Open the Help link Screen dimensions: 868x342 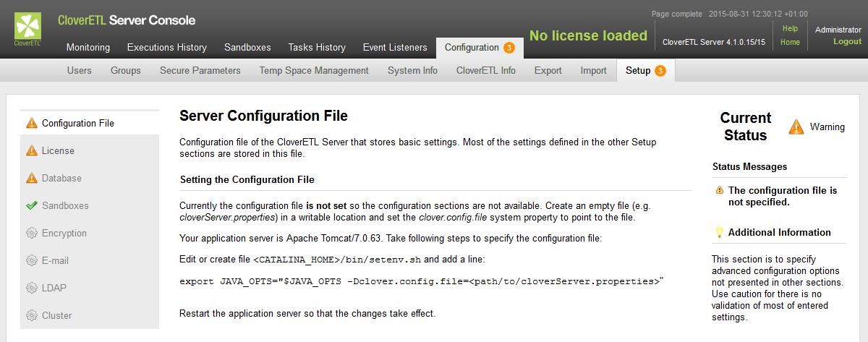coord(790,28)
